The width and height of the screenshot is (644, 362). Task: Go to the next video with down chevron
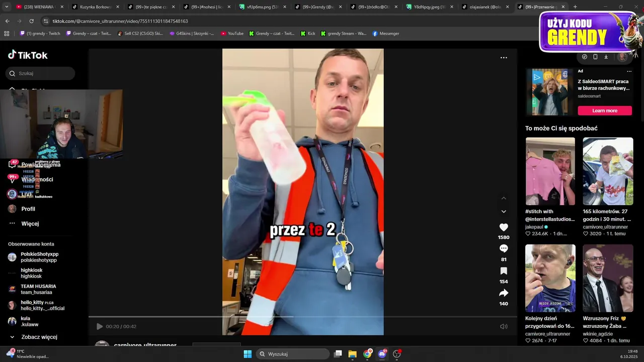click(504, 211)
